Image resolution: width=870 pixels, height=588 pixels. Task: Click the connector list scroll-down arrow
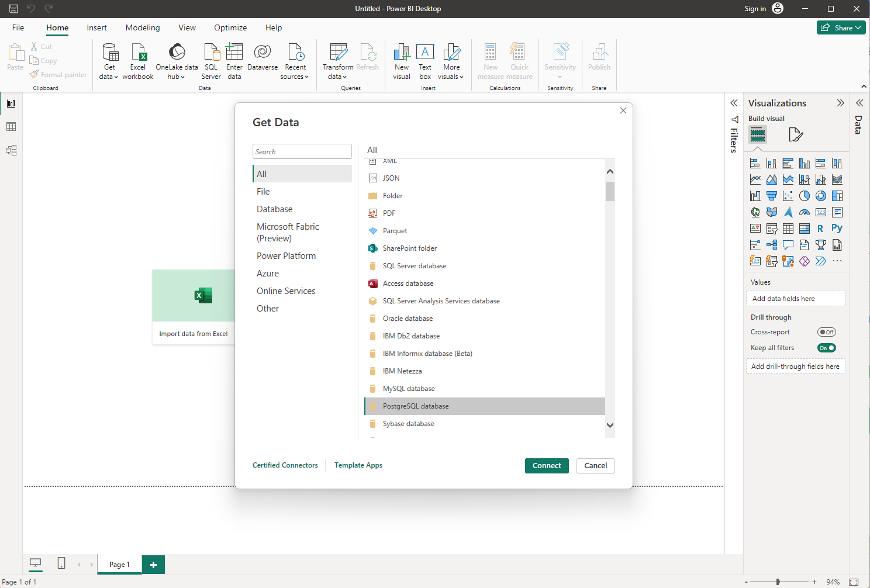pos(610,426)
